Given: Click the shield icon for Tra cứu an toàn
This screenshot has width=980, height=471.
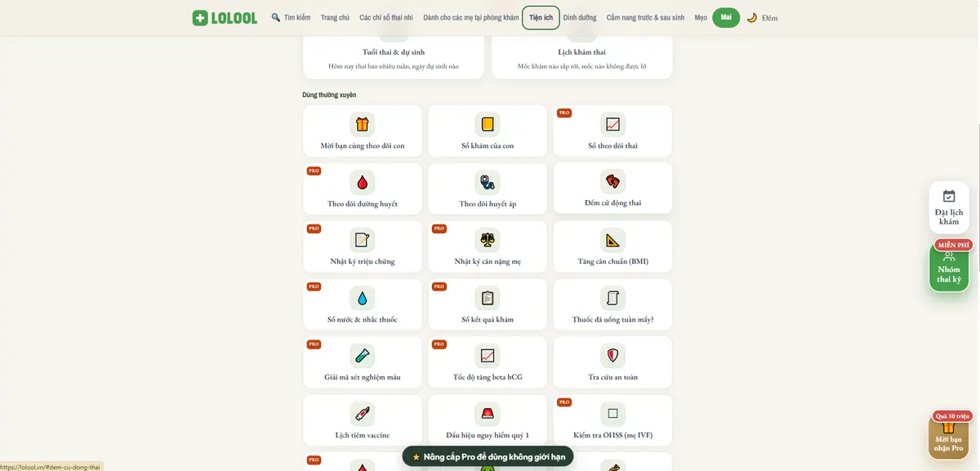Looking at the screenshot, I should point(613,356).
